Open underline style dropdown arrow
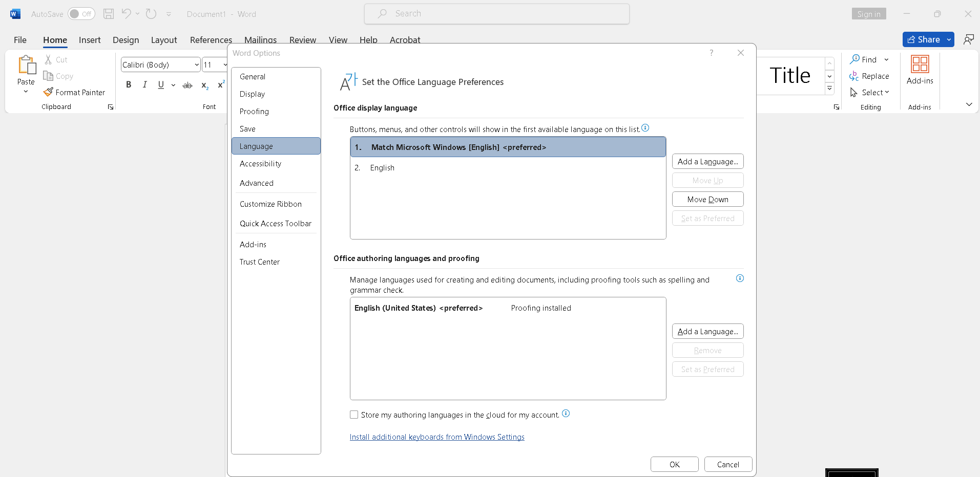Screen dimensions: 980x477 173,85
